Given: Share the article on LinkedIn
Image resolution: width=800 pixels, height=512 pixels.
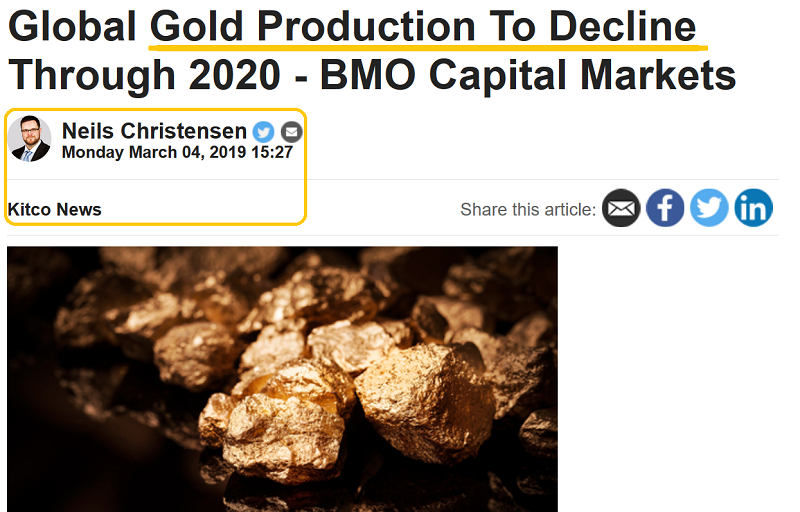Looking at the screenshot, I should [753, 208].
